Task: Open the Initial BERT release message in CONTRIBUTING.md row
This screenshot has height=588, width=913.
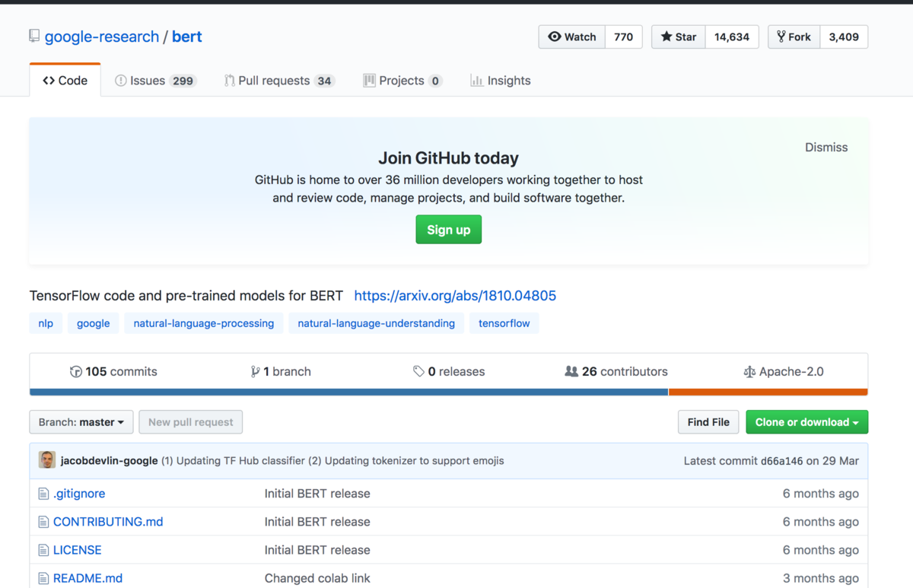Action: [x=317, y=521]
